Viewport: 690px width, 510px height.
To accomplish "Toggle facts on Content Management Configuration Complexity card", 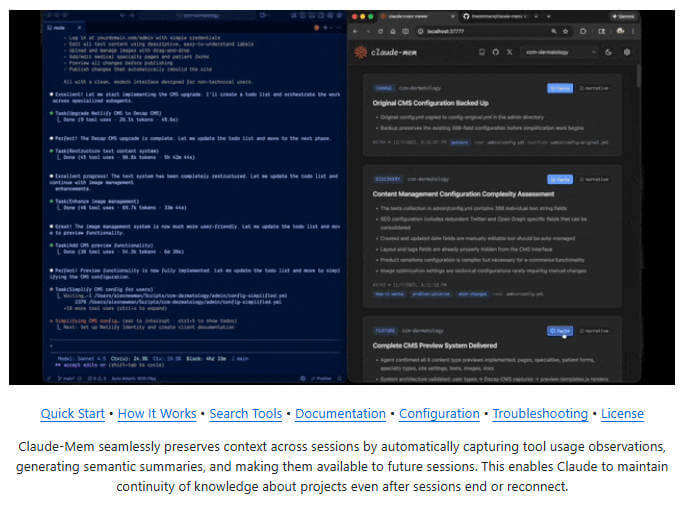I will (560, 180).
